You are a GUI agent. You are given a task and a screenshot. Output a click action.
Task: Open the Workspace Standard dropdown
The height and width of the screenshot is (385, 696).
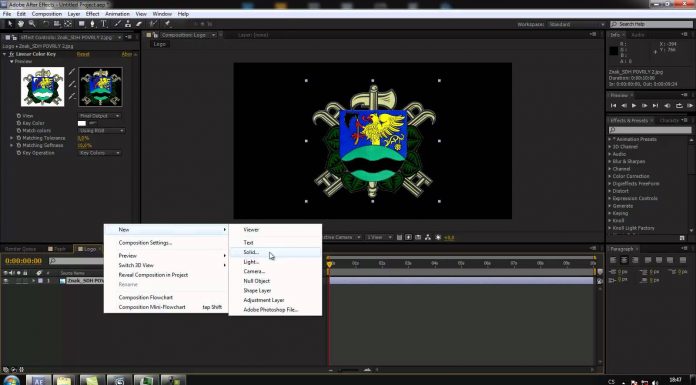(577, 24)
